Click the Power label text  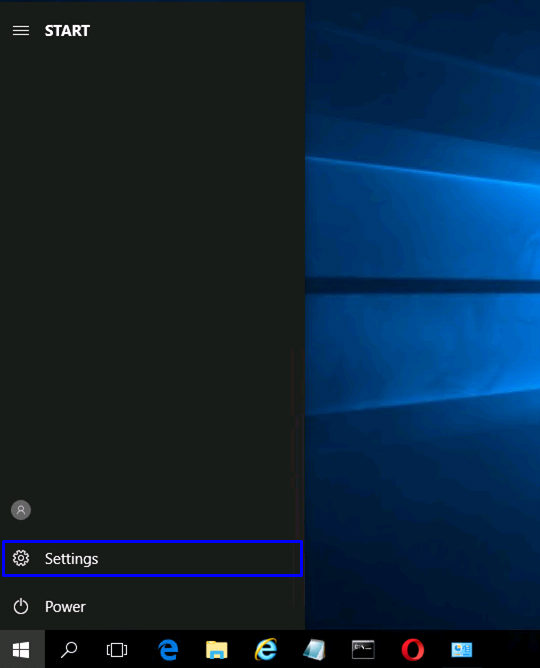point(65,607)
